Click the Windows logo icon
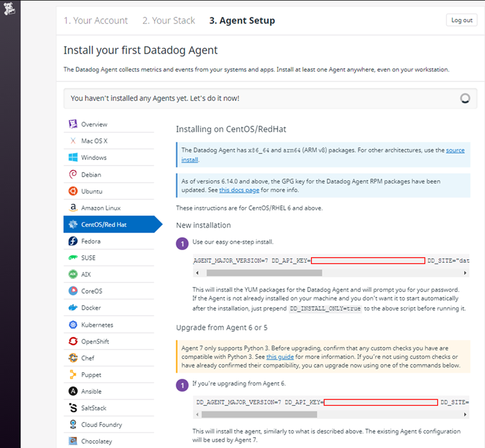The width and height of the screenshot is (485, 448). pyautogui.click(x=73, y=157)
